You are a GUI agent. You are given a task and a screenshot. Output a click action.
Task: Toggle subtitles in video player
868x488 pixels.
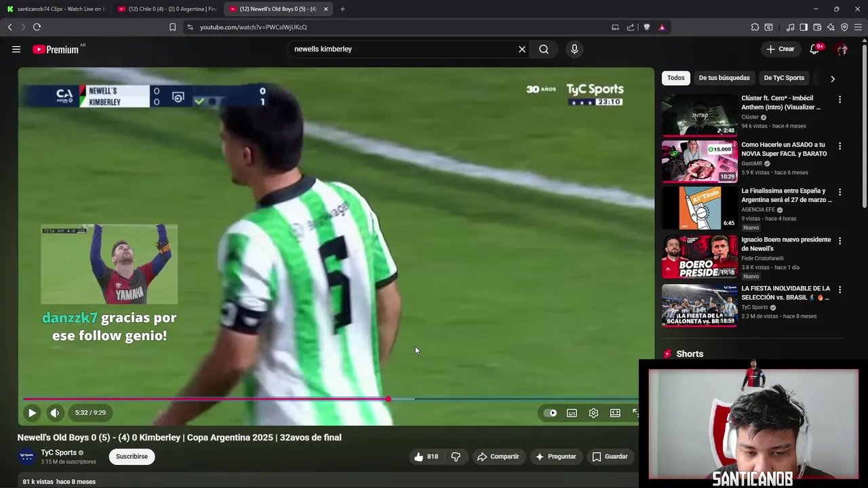[572, 413]
